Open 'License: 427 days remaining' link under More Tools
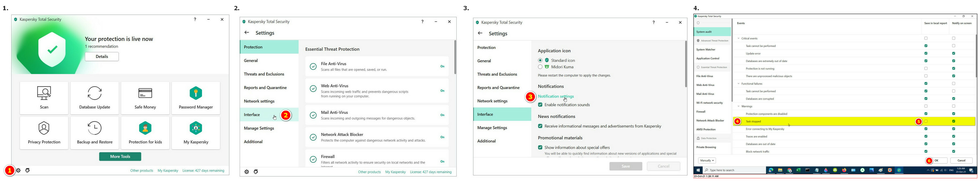 pyautogui.click(x=203, y=171)
